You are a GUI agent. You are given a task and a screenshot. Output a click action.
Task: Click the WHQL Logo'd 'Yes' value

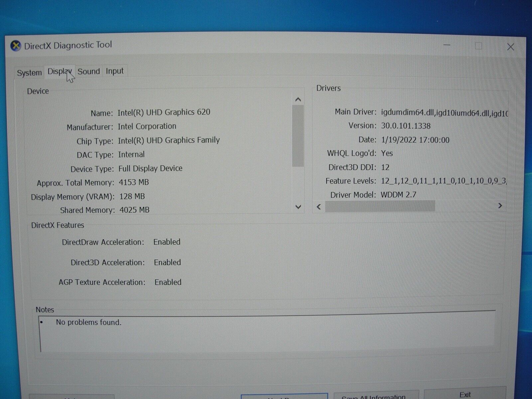click(387, 153)
